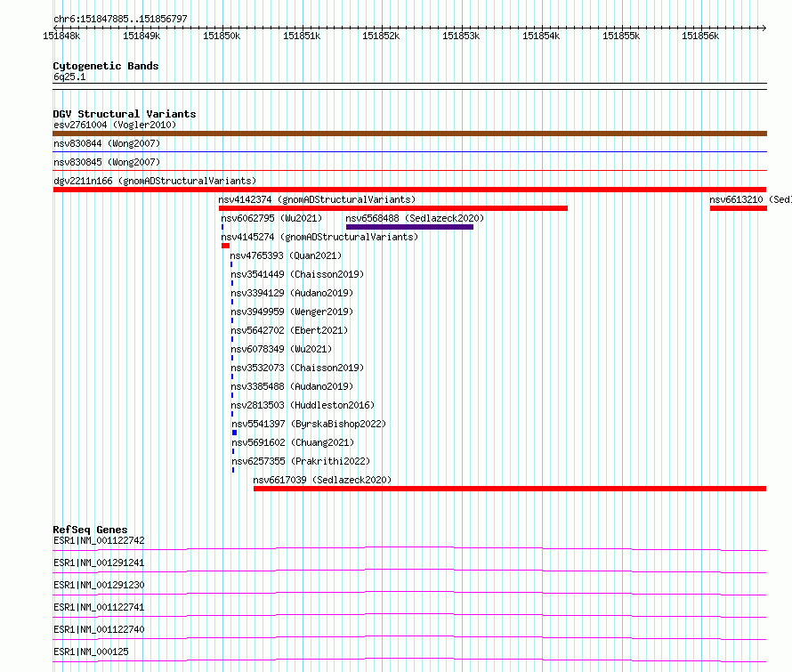Click the 151850k ruler tick label
792x672 pixels.
click(222, 36)
